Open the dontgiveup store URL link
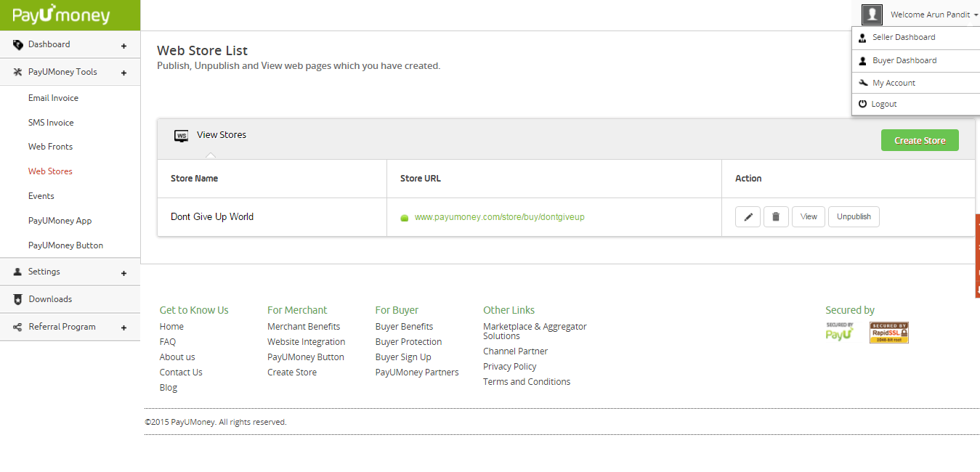The width and height of the screenshot is (980, 472). [500, 217]
